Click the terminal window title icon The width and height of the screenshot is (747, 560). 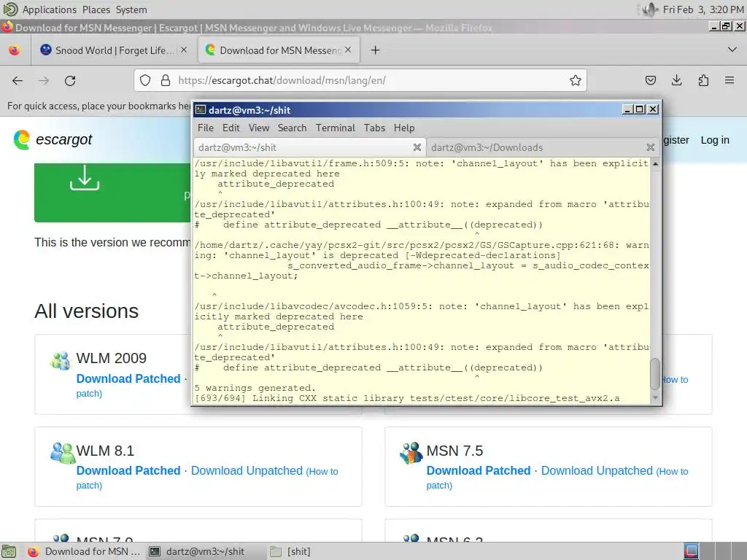201,109
